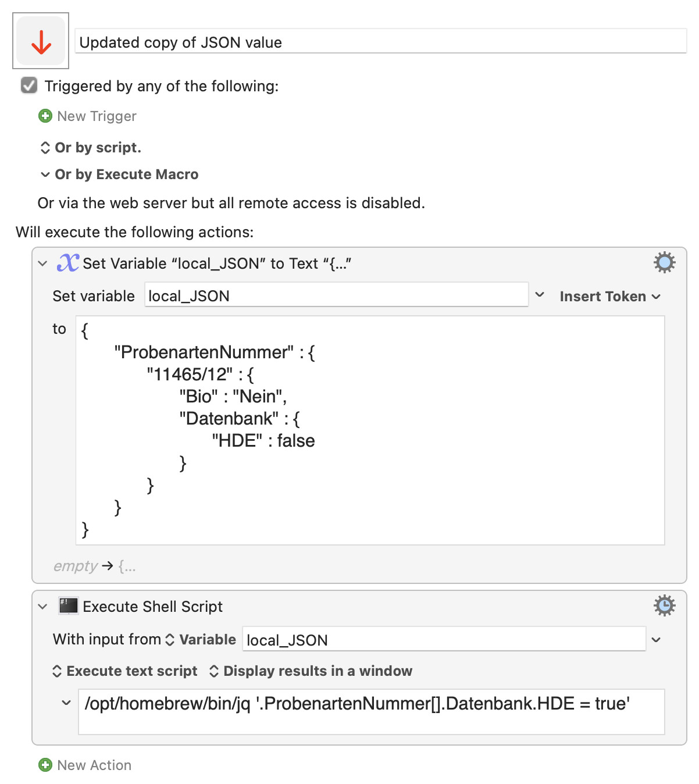Image resolution: width=699 pixels, height=784 pixels.
Task: Collapse the 'Or by Execute Macro' section
Action: [45, 174]
